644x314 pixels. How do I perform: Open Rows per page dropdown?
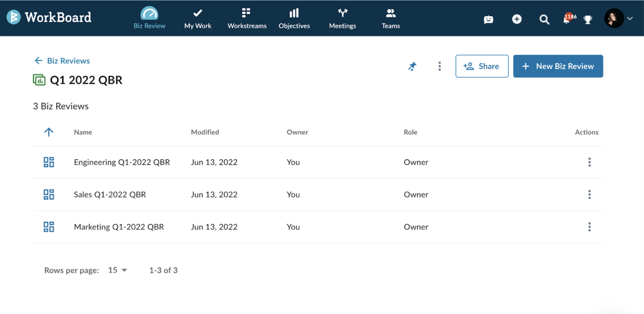pos(118,270)
